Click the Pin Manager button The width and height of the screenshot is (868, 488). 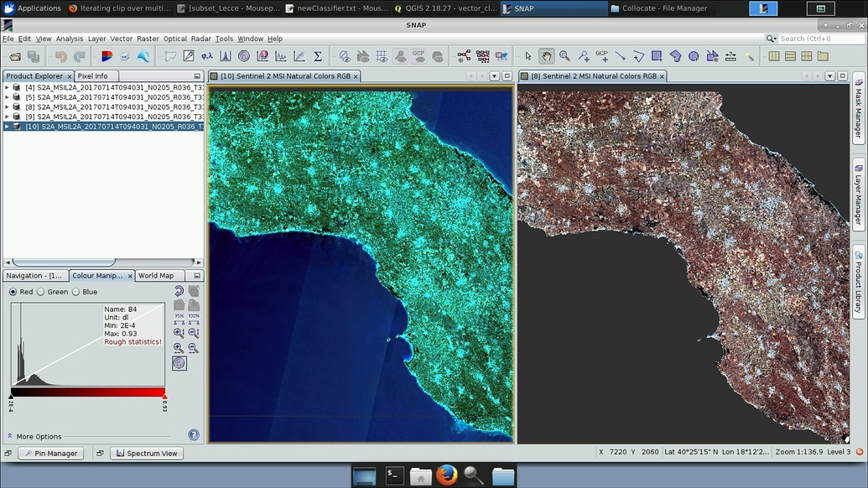(50, 453)
